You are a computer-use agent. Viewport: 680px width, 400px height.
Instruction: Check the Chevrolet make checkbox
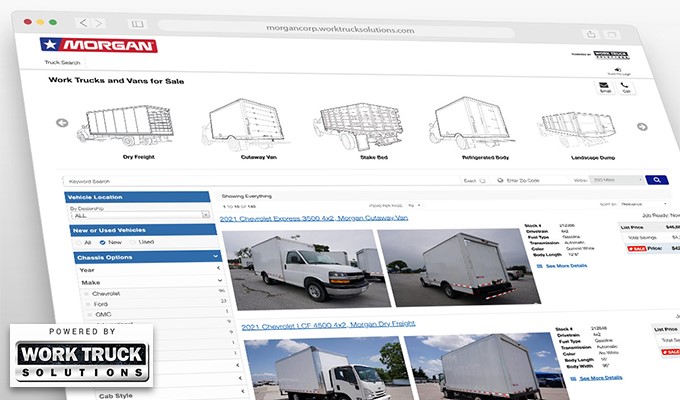tap(85, 294)
